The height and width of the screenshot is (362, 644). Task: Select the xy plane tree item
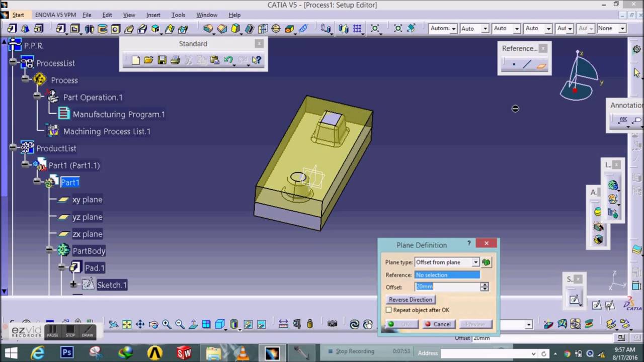[x=87, y=200]
